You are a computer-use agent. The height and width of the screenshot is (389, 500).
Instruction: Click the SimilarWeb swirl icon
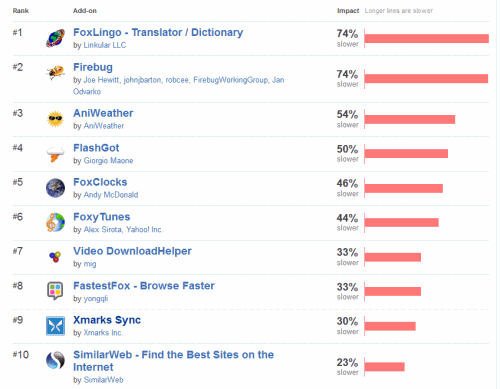click(55, 360)
